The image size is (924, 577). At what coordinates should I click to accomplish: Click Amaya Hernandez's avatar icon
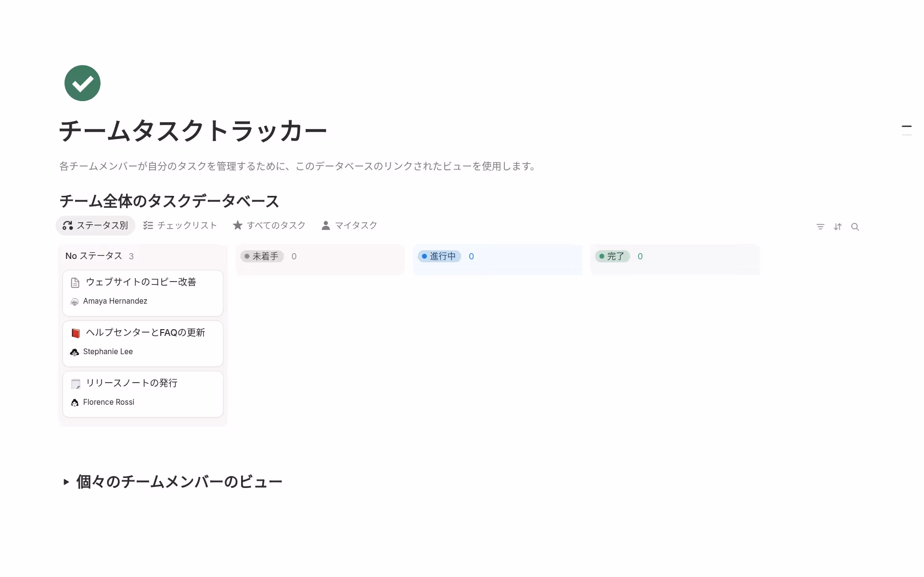[x=75, y=301]
